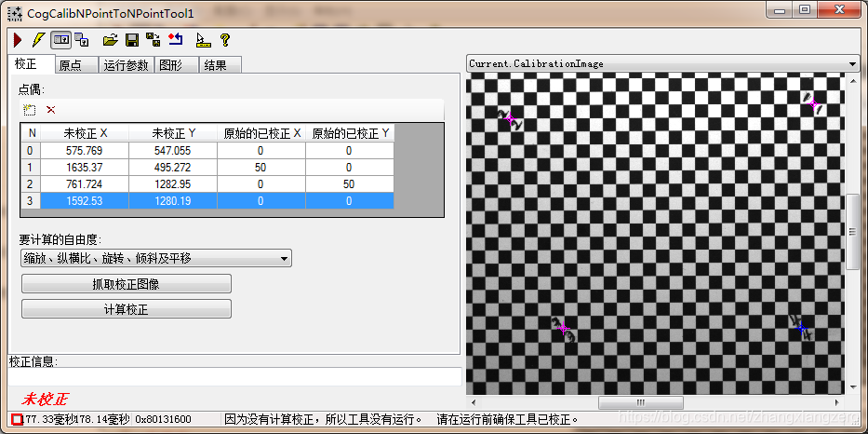Click the 原始的已校正 X column header
The width and height of the screenshot is (868, 434).
click(x=261, y=133)
